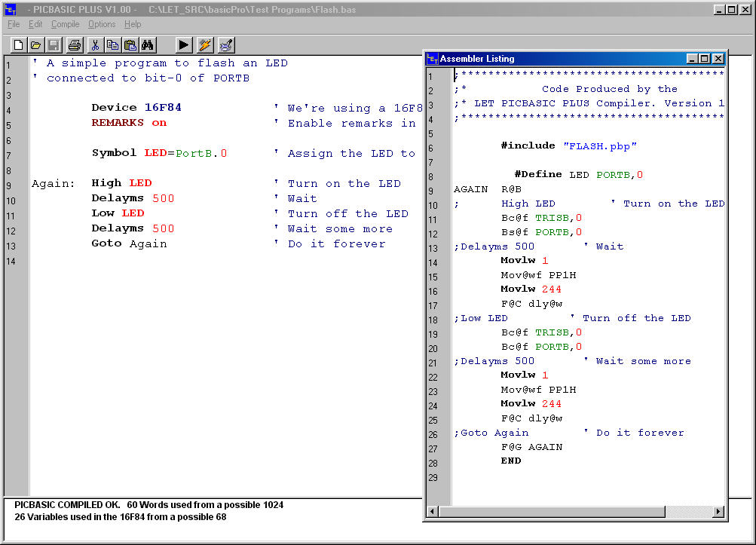This screenshot has height=545, width=756.
Task: Click the left arrow of the Assembler Listing scrollbar
Action: pos(433,511)
